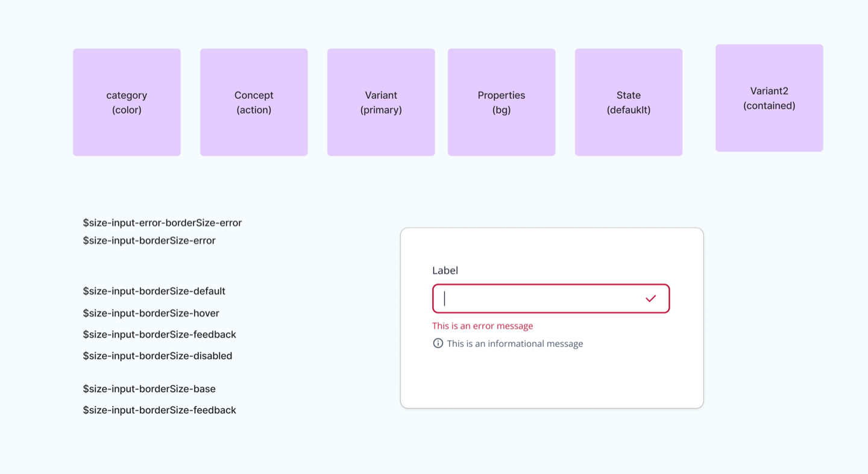The width and height of the screenshot is (868, 474).
Task: Click the info circle icon
Action: [438, 343]
